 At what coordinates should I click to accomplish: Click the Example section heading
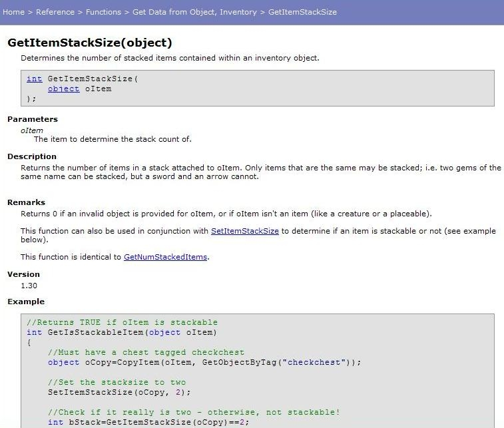coord(26,302)
